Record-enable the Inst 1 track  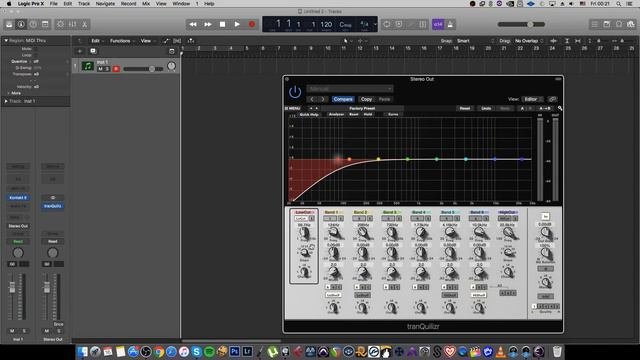tap(116, 69)
